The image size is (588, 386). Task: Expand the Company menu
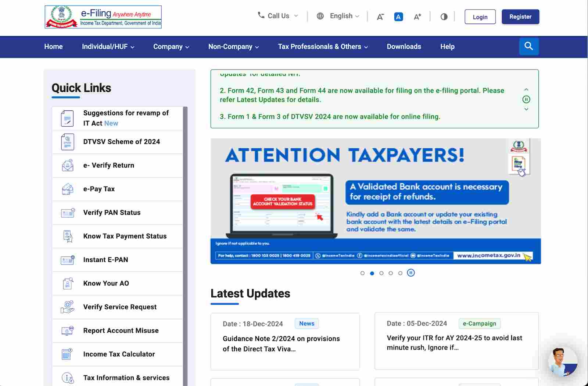coord(171,47)
